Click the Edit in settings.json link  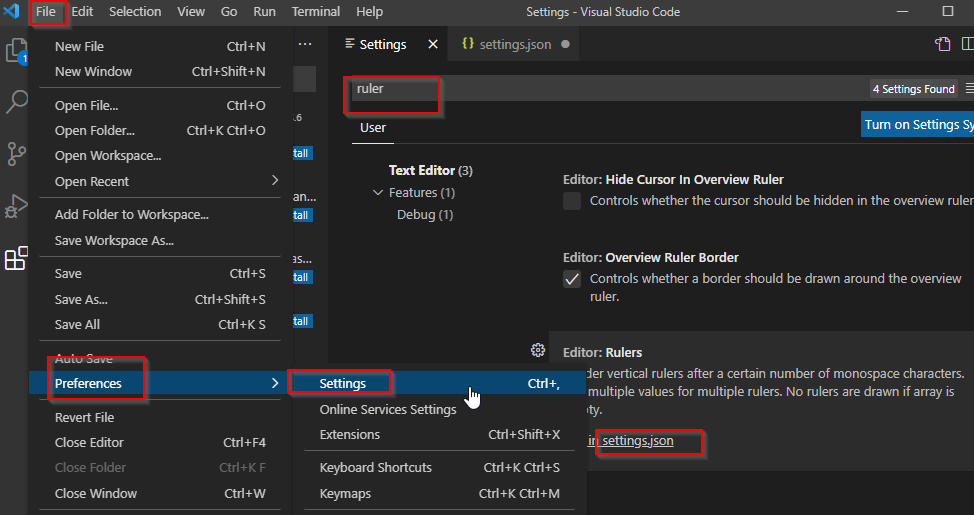tap(630, 441)
